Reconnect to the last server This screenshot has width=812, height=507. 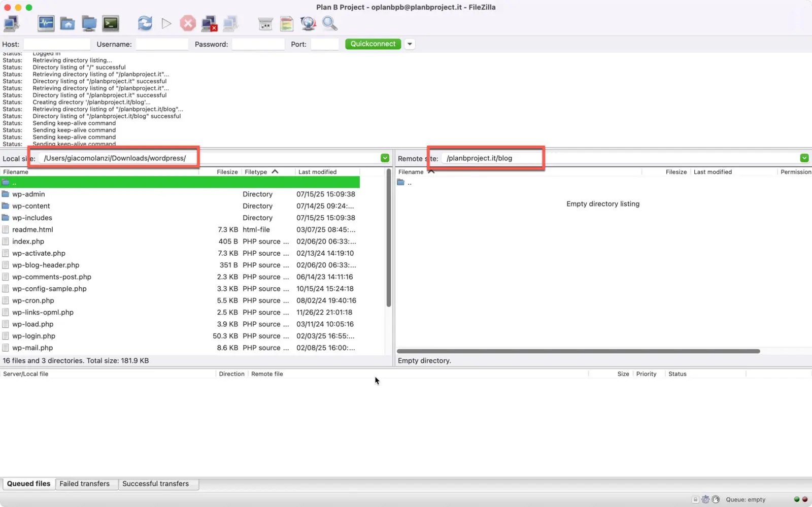click(231, 23)
